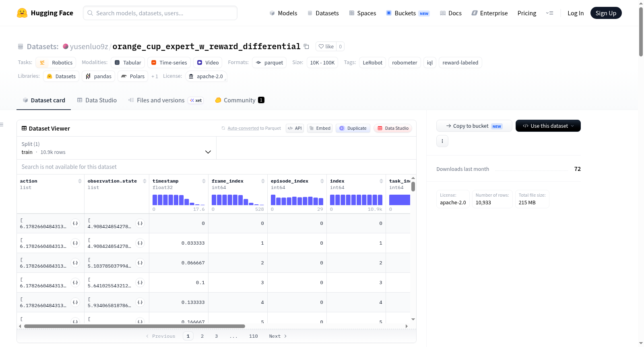Image resolution: width=644 pixels, height=347 pixels.
Task: Click the table's horizontal scrollbar
Action: [x=134, y=326]
